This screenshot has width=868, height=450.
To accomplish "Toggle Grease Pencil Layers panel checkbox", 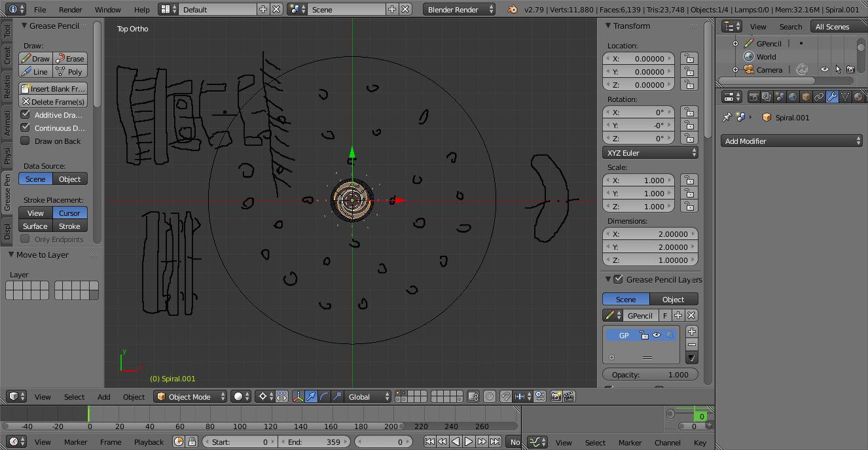I will pyautogui.click(x=618, y=279).
